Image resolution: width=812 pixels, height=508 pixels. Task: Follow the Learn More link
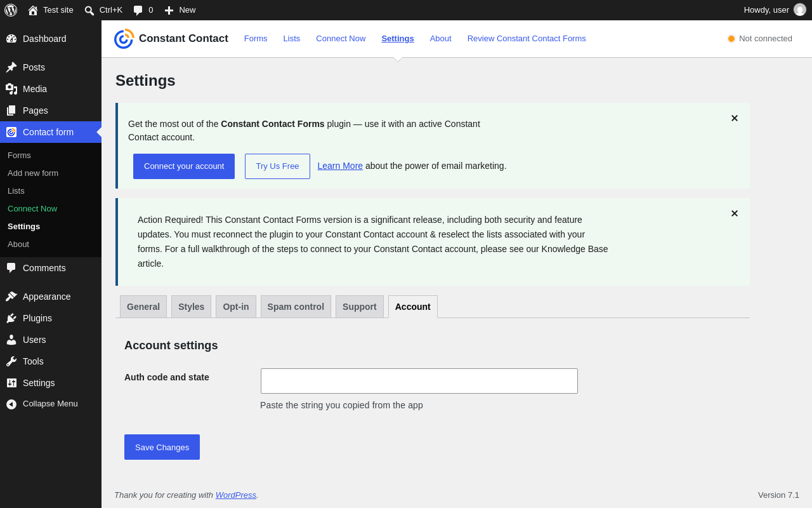point(340,166)
